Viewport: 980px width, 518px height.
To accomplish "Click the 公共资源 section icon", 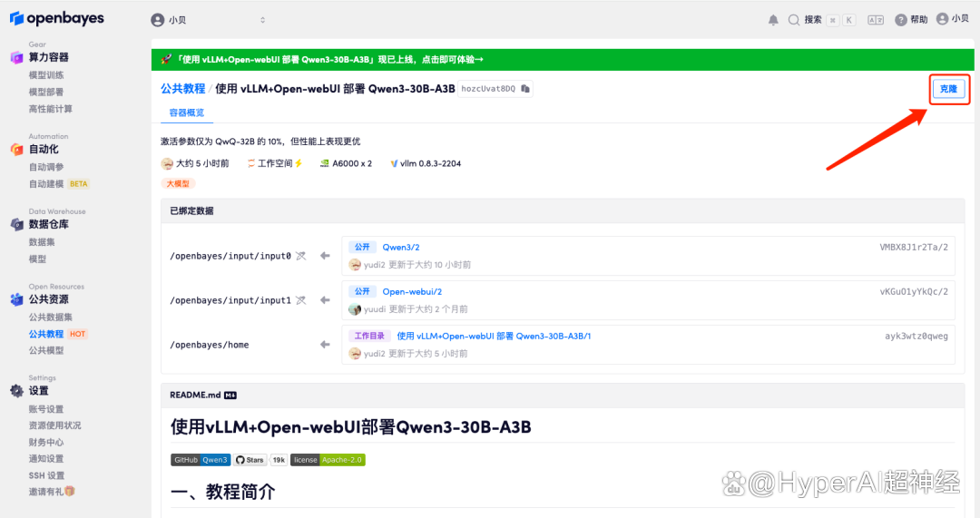I will [x=17, y=299].
